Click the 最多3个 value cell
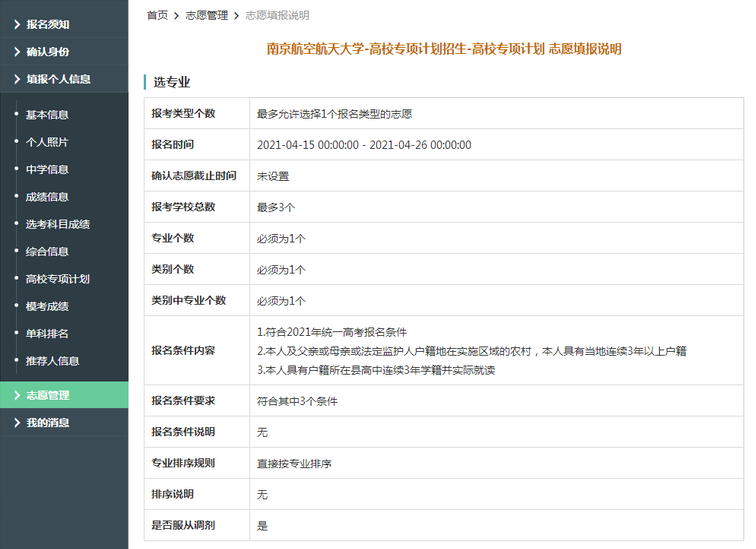 497,207
